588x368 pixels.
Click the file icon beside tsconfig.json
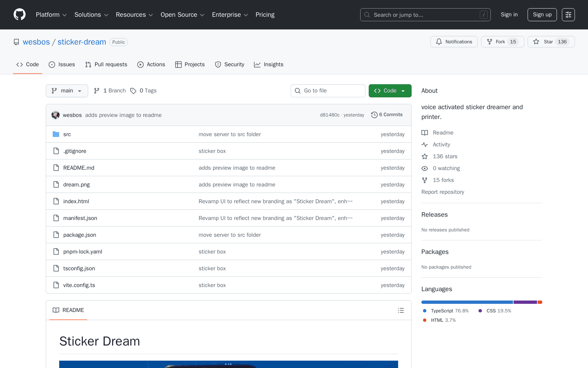pos(56,268)
